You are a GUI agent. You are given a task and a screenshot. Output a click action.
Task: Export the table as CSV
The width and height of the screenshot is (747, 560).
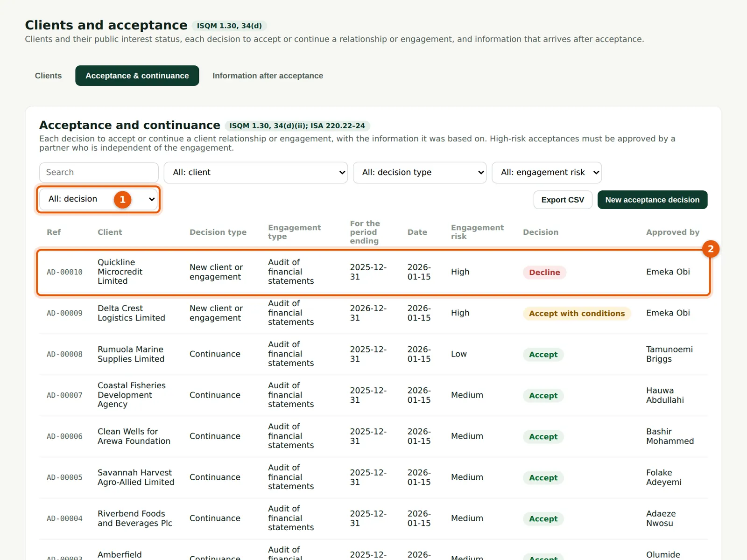pos(563,200)
